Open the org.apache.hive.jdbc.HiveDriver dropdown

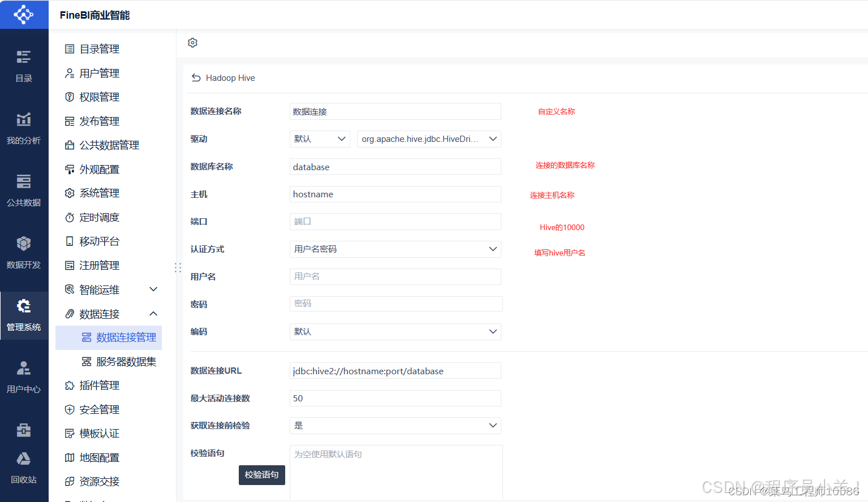tap(429, 139)
